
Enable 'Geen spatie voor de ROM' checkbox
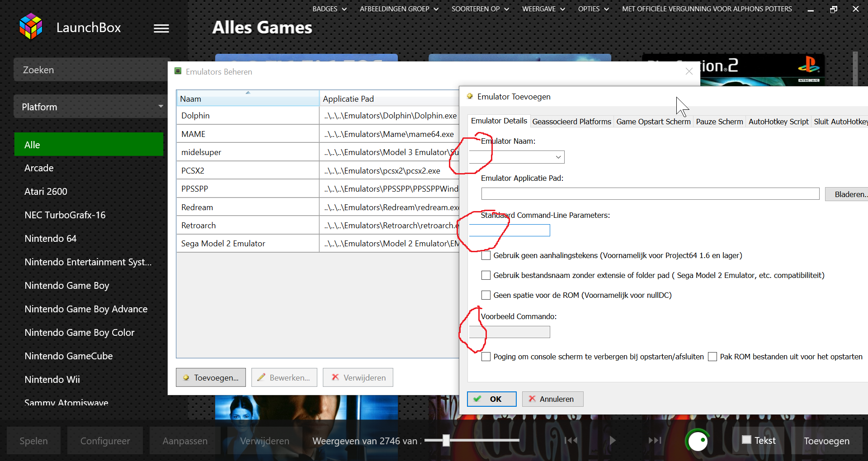tap(486, 295)
